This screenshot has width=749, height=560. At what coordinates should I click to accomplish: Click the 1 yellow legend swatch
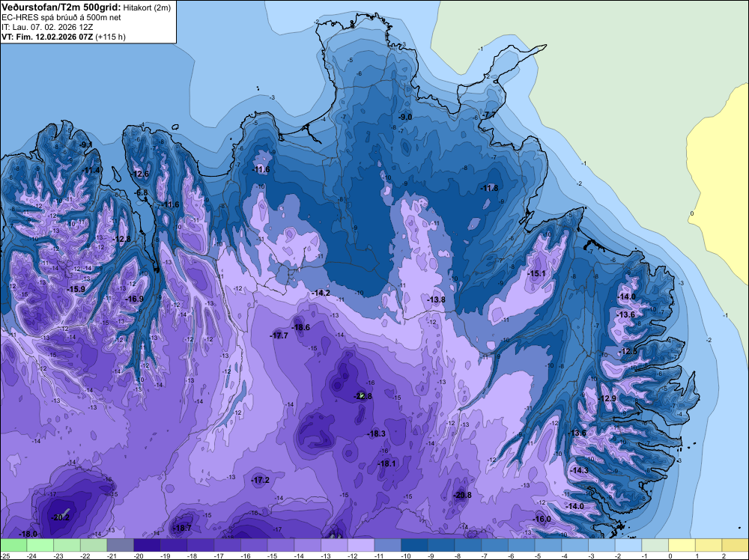point(709,545)
